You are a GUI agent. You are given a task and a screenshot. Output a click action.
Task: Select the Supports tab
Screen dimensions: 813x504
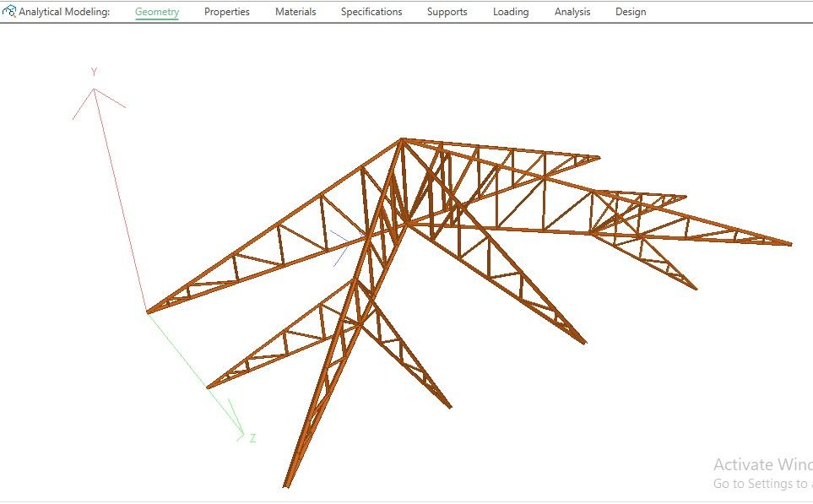447,12
